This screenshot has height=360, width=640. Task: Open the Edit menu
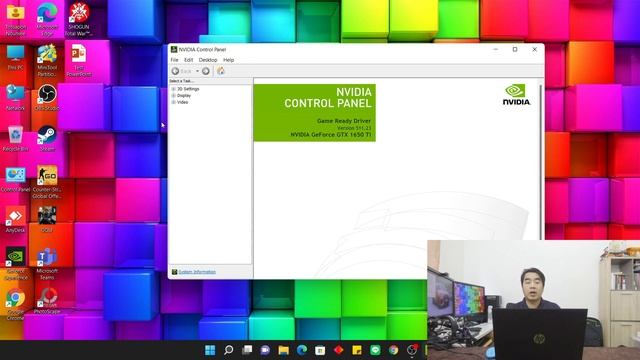point(188,60)
